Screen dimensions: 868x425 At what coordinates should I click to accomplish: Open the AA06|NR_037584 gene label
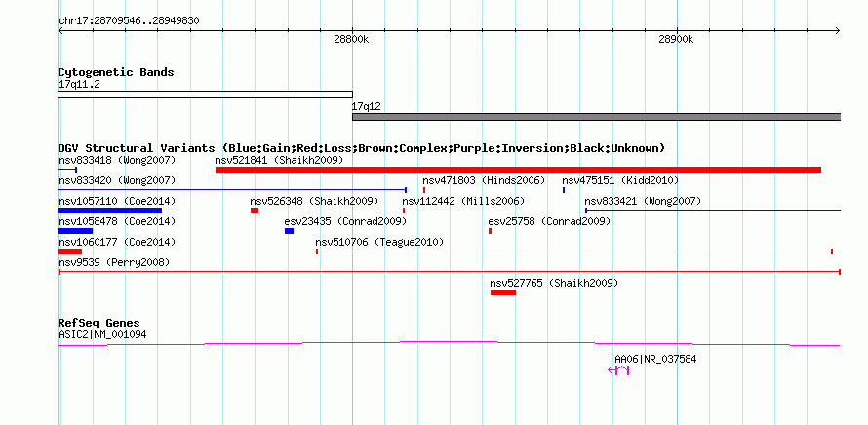tap(655, 359)
